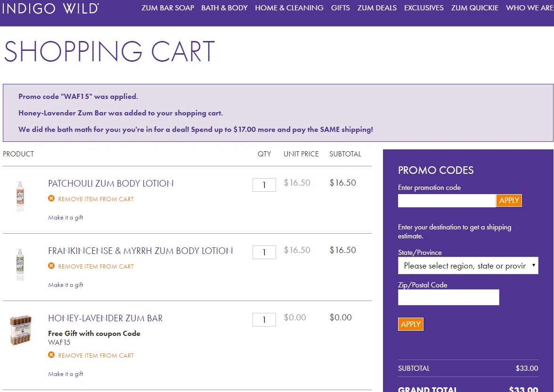The width and height of the screenshot is (554, 392).
Task: Click 'Make it a gift' under Patchouli lotion
Action: point(66,217)
